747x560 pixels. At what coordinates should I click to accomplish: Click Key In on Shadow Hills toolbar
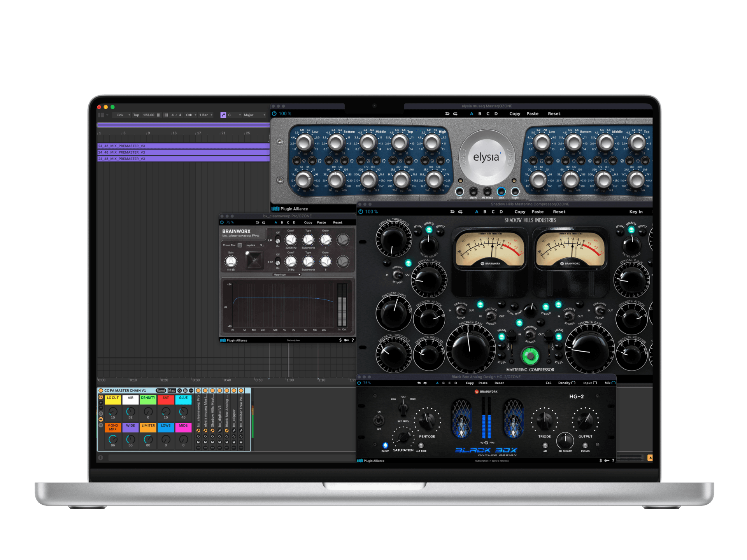636,212
